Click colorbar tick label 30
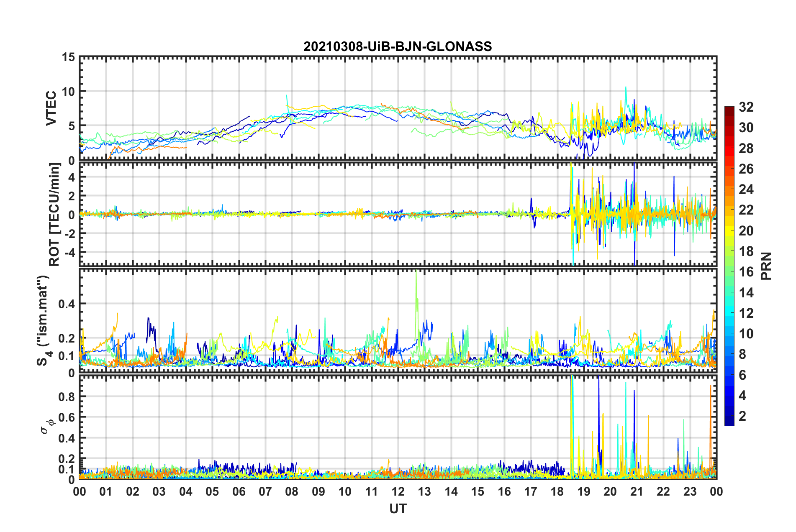Image resolution: width=796 pixels, height=532 pixels. 746,128
